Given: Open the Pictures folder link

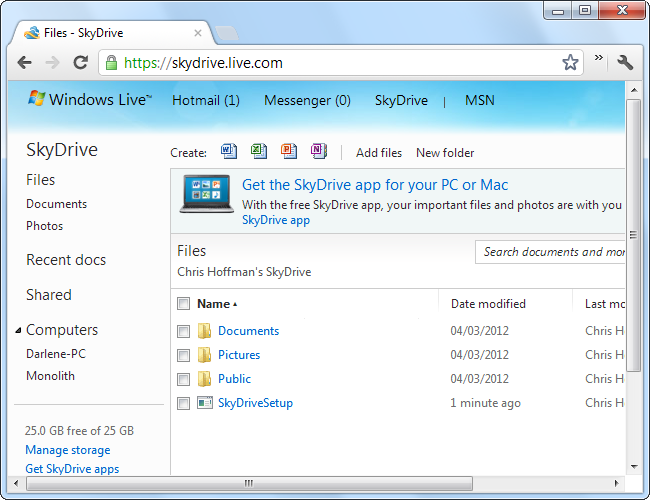Looking at the screenshot, I should [x=239, y=355].
